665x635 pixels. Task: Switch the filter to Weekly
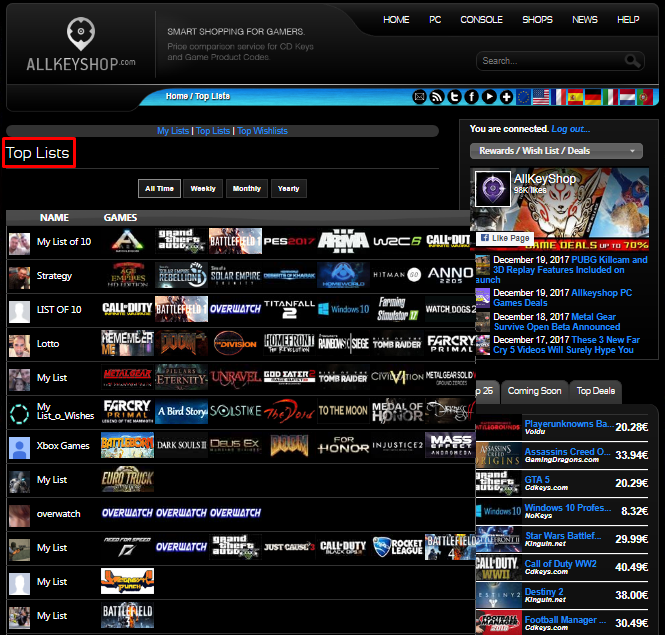click(x=203, y=188)
